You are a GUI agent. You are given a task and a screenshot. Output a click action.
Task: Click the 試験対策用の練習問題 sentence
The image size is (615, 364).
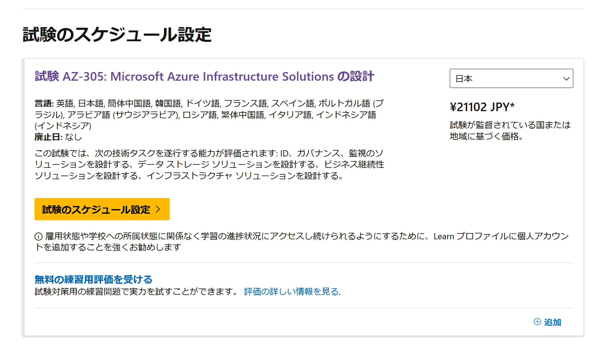136,291
